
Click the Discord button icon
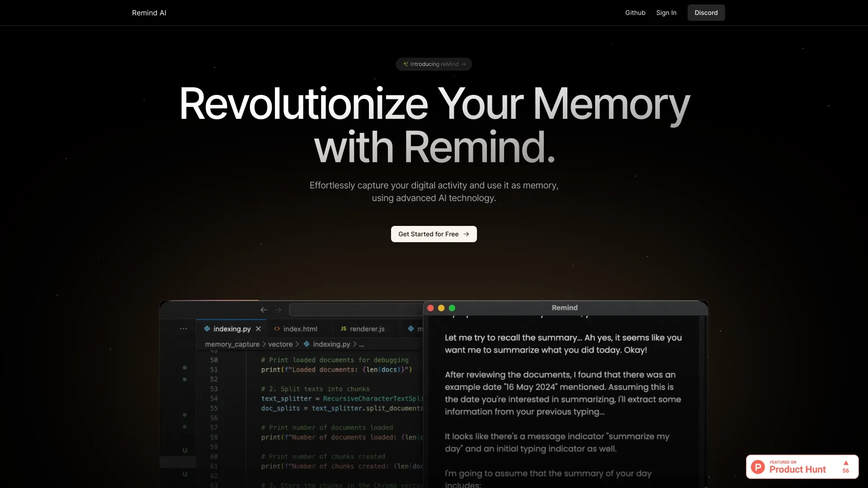(x=706, y=13)
